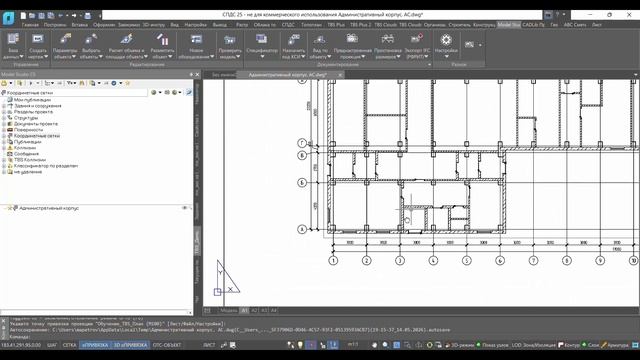Open the Новое обозначение tool
This screenshot has width=640, height=360.
pyautogui.click(x=196, y=45)
